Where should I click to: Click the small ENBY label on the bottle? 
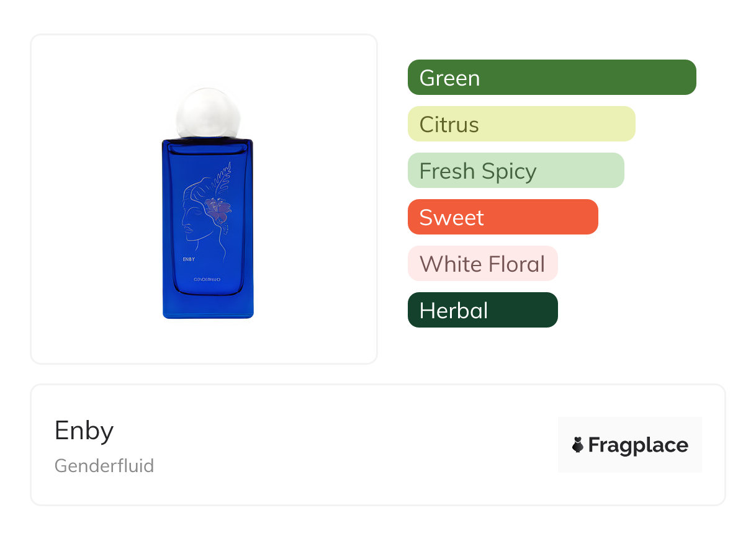pyautogui.click(x=189, y=259)
